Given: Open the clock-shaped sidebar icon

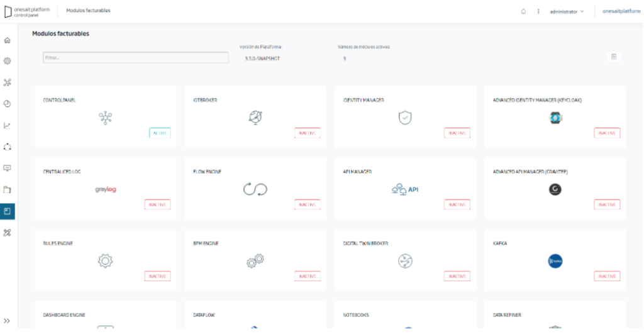Looking at the screenshot, I should 8,104.
